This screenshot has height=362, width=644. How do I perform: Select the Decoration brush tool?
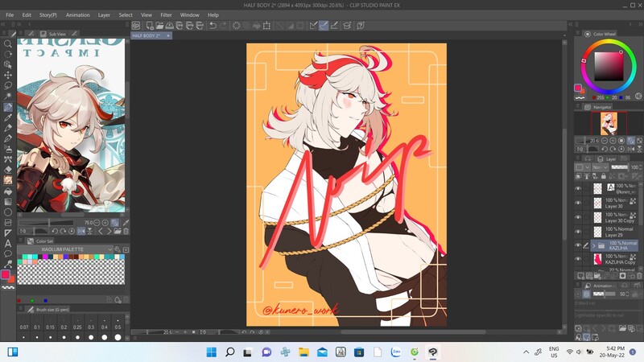click(8, 159)
